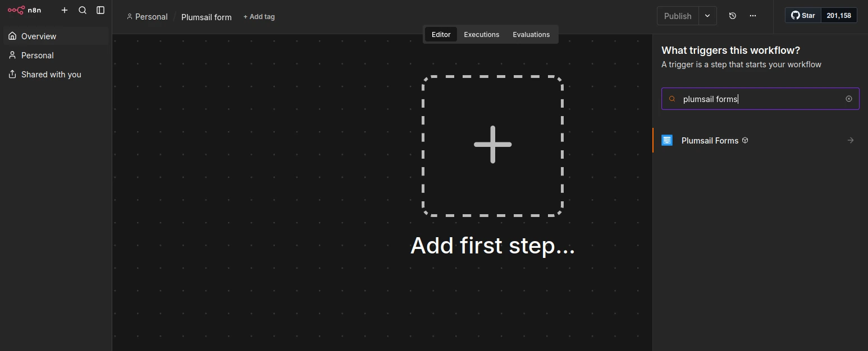Clear the search text
Image resolution: width=868 pixels, height=351 pixels.
tap(849, 99)
